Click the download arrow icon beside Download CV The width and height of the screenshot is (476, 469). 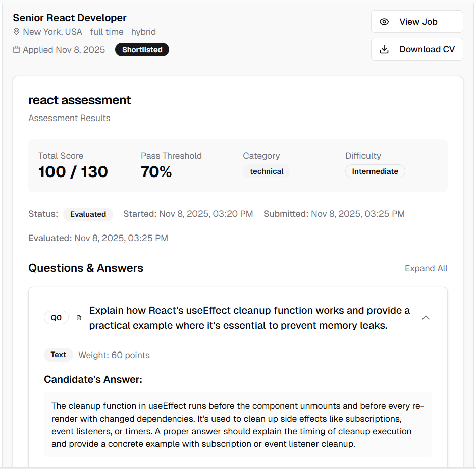tap(384, 49)
